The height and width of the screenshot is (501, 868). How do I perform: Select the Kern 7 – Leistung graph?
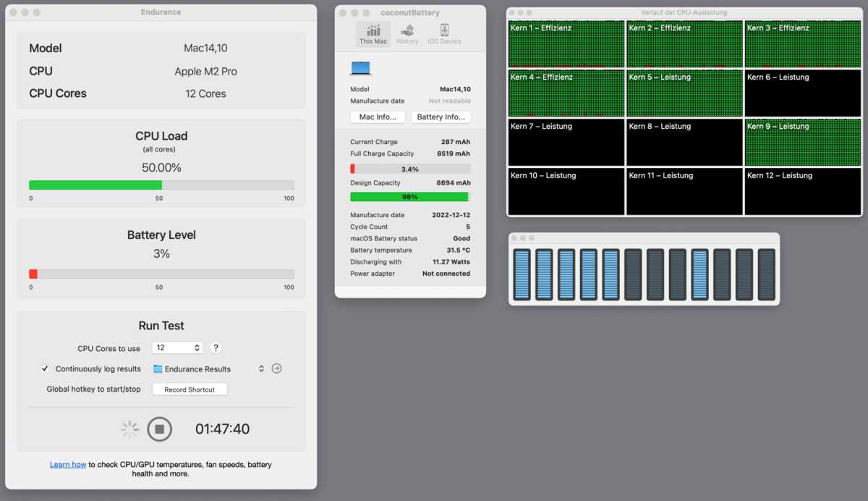[566, 143]
